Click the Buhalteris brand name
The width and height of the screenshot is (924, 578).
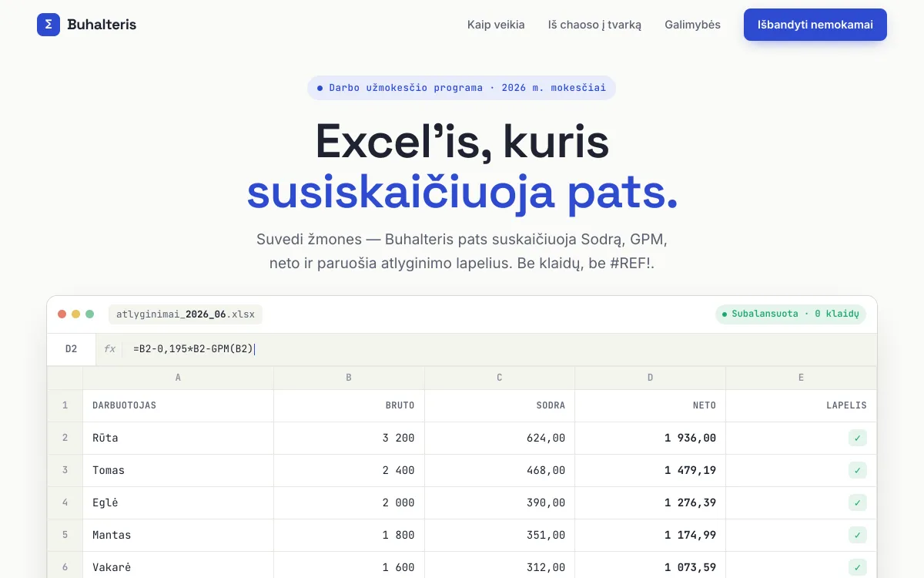[102, 25]
